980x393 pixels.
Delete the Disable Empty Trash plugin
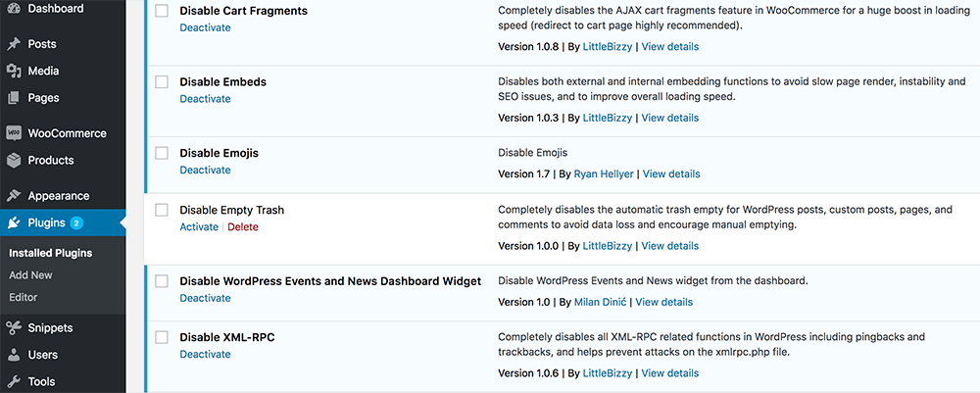(x=243, y=226)
